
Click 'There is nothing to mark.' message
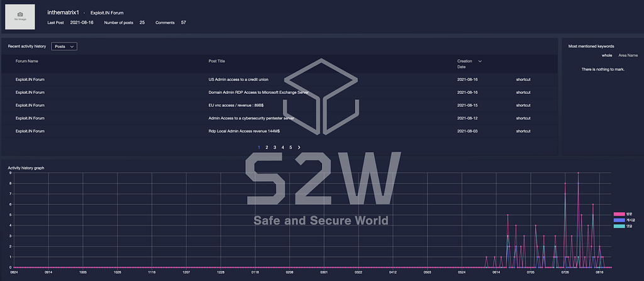(x=603, y=69)
